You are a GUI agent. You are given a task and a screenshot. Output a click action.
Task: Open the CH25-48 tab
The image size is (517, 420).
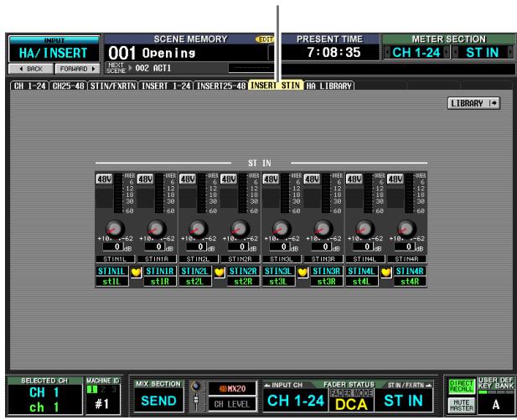(x=69, y=86)
